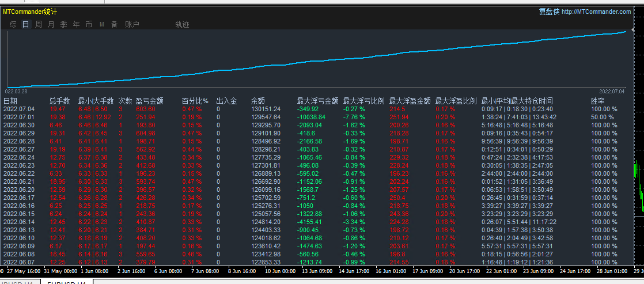Select the 2022.07.01 date row
Viewport: 644px width, 284px height.
click(x=19, y=117)
